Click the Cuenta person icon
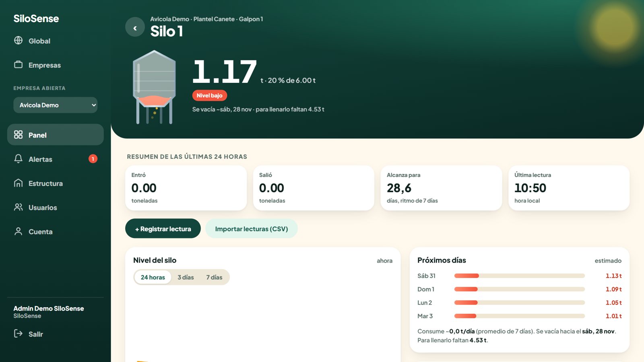The width and height of the screenshot is (644, 362). [x=19, y=231]
